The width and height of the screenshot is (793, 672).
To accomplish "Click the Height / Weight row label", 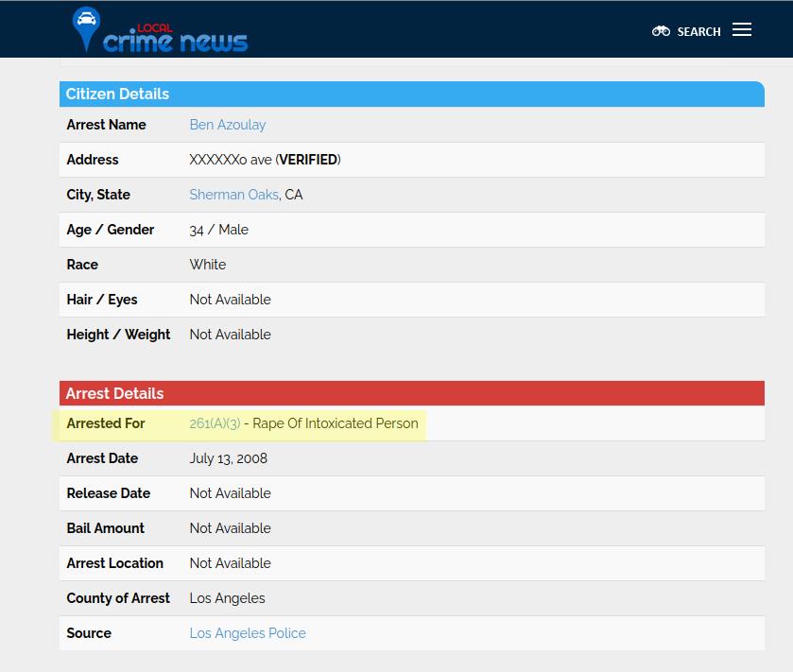I will point(119,335).
